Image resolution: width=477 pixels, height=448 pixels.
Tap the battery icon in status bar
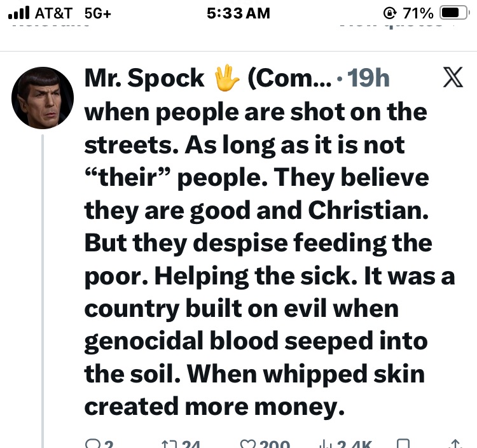pos(453,13)
